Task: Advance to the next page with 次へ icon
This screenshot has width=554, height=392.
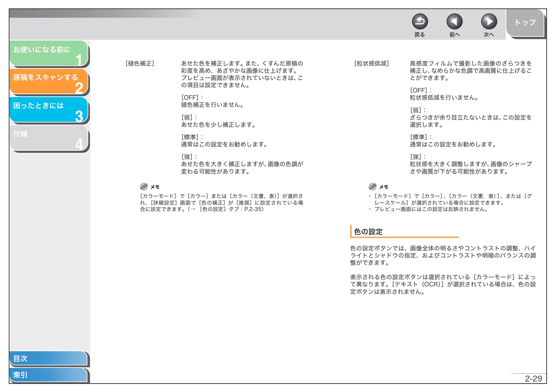Action: click(x=489, y=22)
